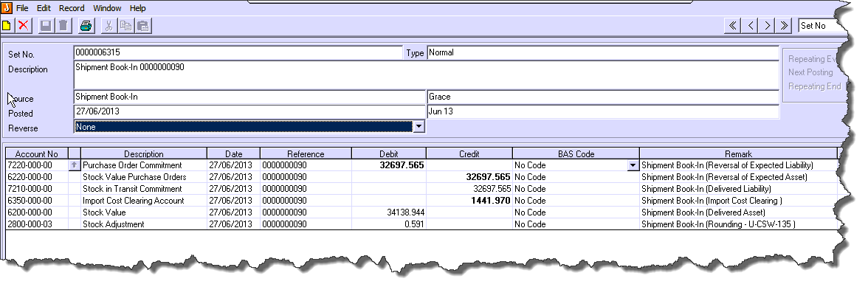Select account 7210-000-00 cell
Viewport: 868px width, 287px height.
[37, 189]
